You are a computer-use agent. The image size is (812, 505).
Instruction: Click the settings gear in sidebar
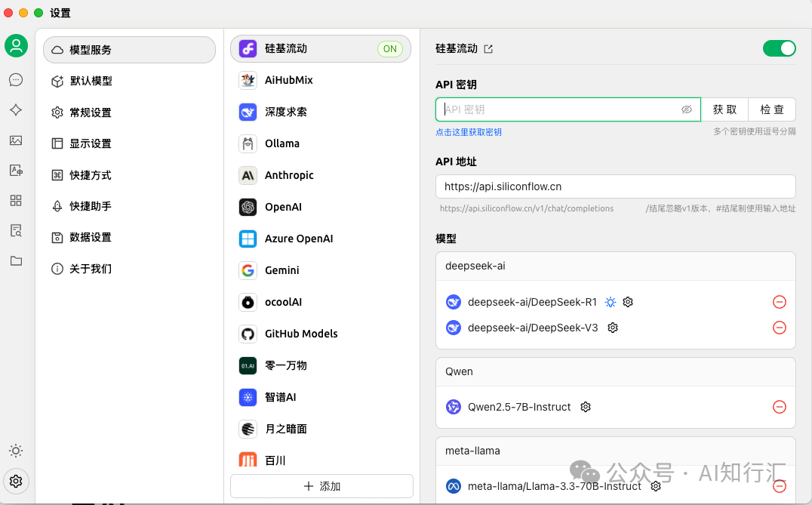click(16, 481)
